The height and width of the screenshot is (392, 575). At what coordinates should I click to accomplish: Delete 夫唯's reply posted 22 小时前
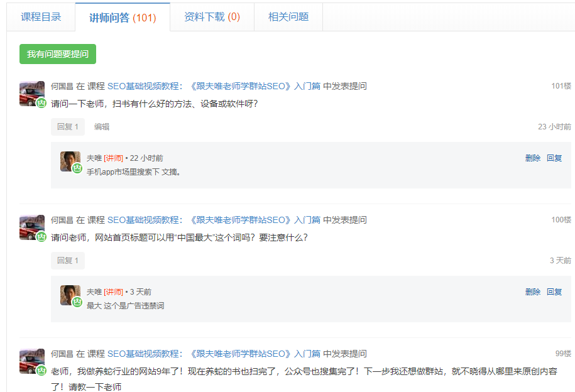click(x=533, y=158)
